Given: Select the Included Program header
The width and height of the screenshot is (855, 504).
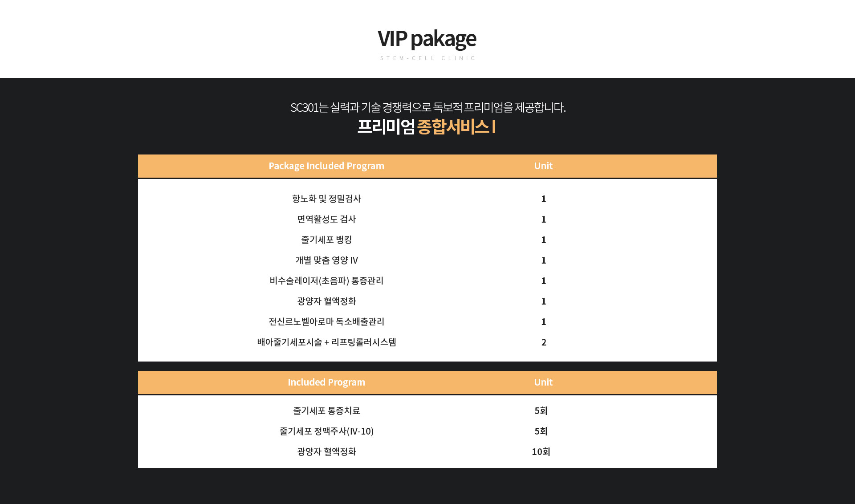Looking at the screenshot, I should (326, 382).
